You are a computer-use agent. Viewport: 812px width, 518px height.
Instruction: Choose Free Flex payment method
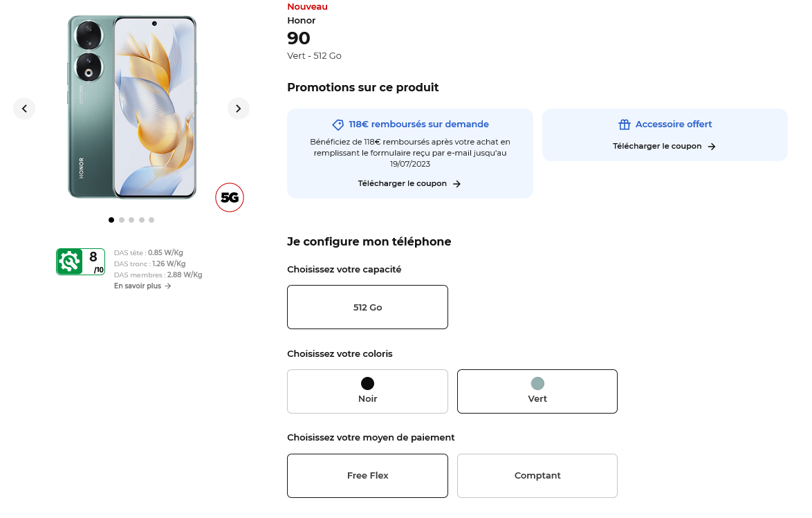367,476
